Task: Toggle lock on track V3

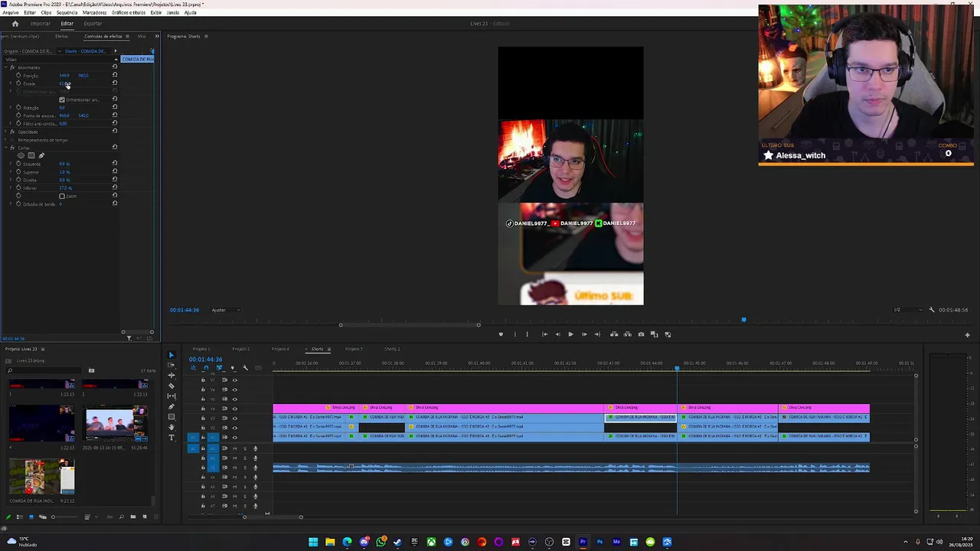Action: (x=203, y=418)
